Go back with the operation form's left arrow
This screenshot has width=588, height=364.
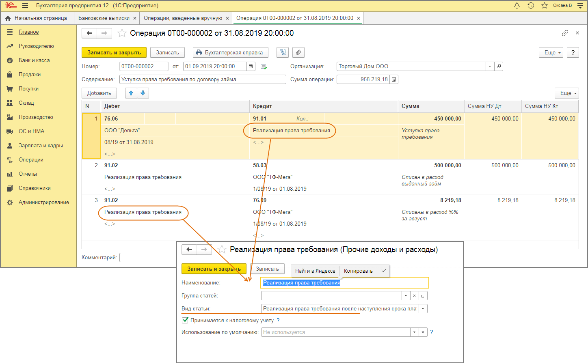tap(90, 33)
